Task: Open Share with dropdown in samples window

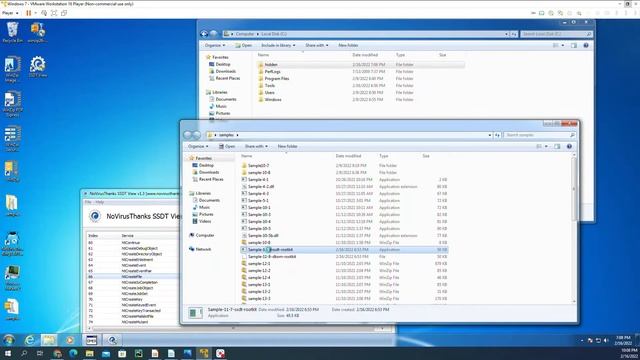Action: 256,146
